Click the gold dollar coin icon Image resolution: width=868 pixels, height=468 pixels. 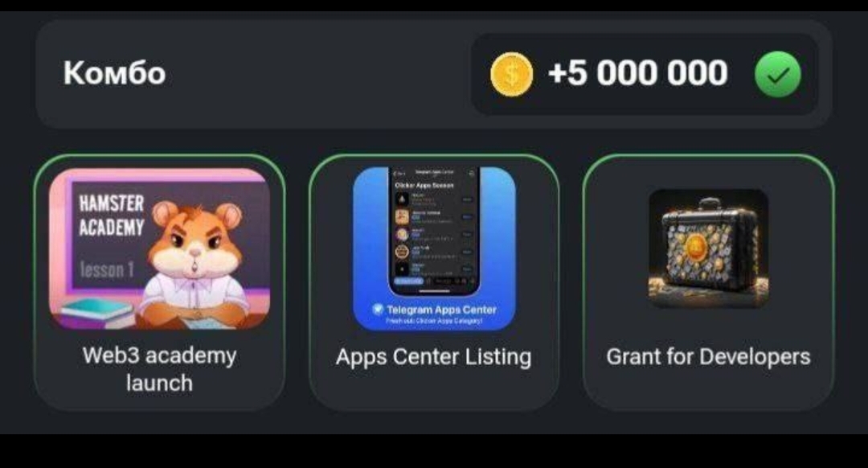tap(511, 74)
